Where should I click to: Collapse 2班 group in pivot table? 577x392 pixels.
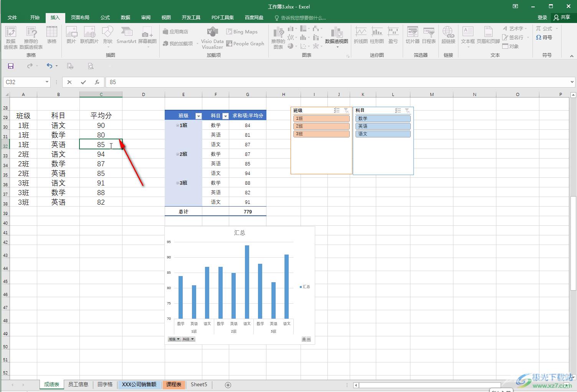point(177,154)
